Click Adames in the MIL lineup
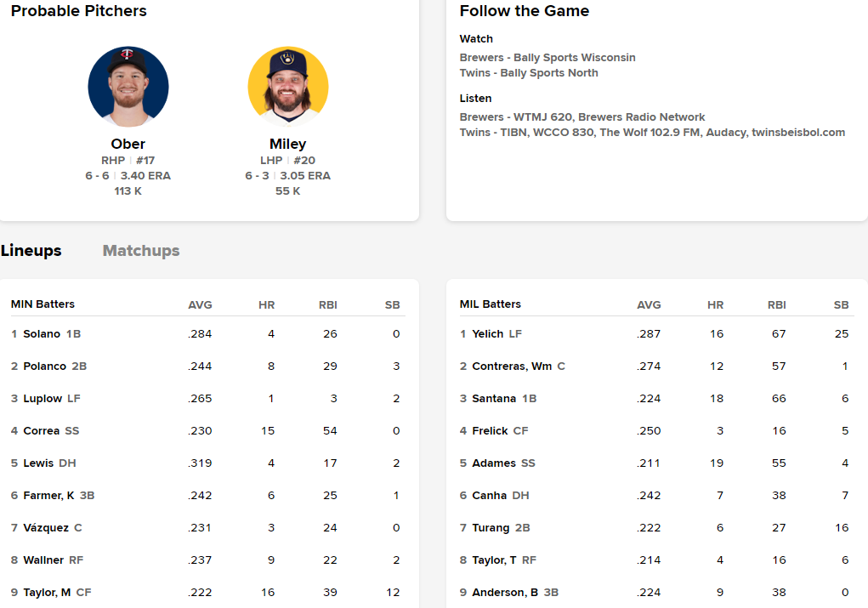 tap(494, 463)
